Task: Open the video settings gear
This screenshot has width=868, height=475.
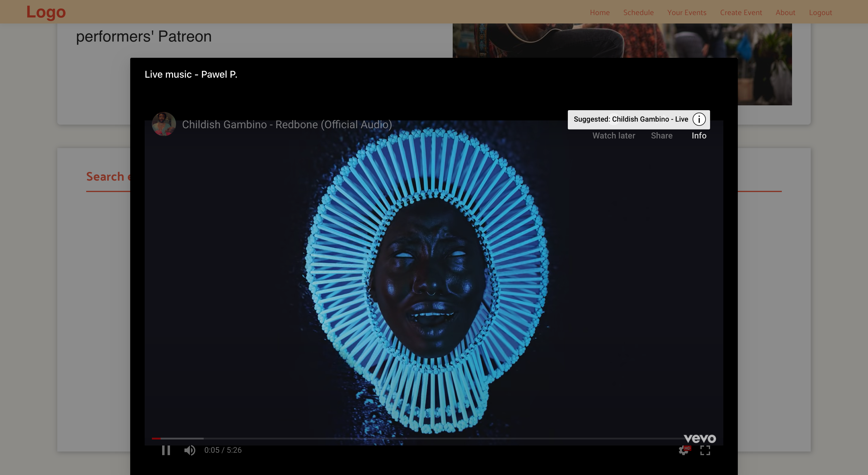Action: tap(684, 450)
